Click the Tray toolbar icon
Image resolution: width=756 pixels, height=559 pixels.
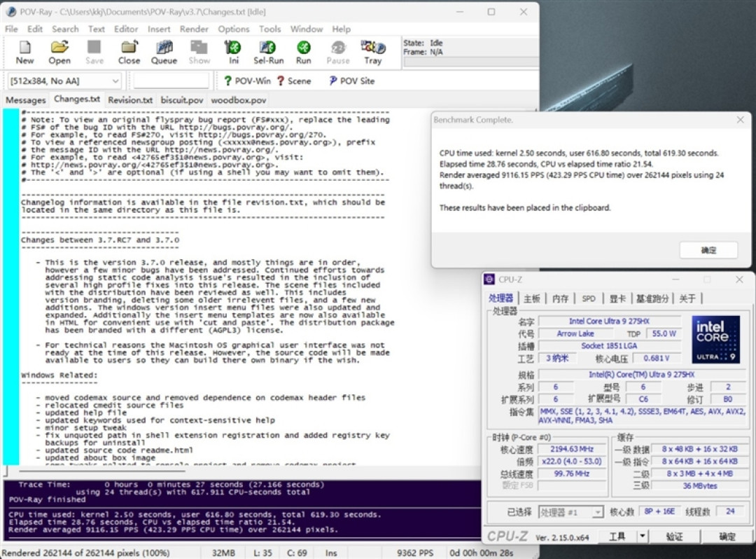pyautogui.click(x=372, y=52)
